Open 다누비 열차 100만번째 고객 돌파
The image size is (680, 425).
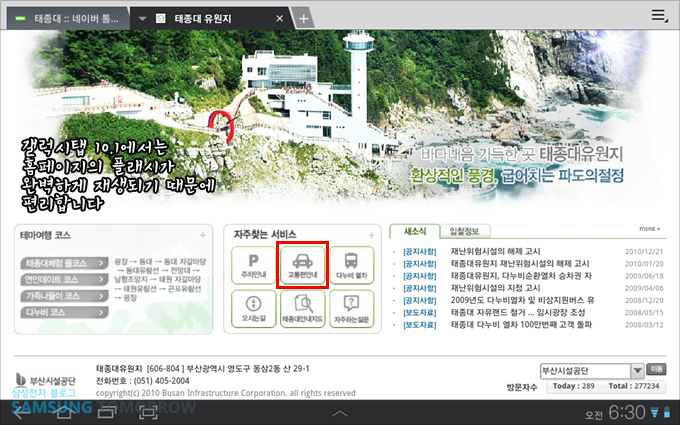click(521, 324)
